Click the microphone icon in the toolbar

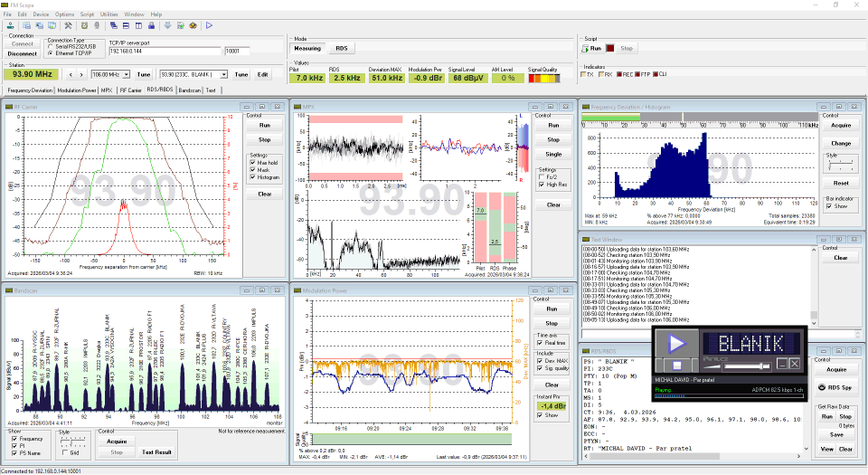point(97,25)
